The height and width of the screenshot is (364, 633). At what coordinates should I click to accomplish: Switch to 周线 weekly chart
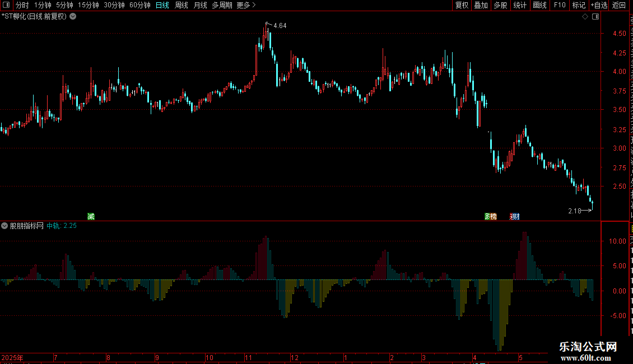pyautogui.click(x=181, y=5)
